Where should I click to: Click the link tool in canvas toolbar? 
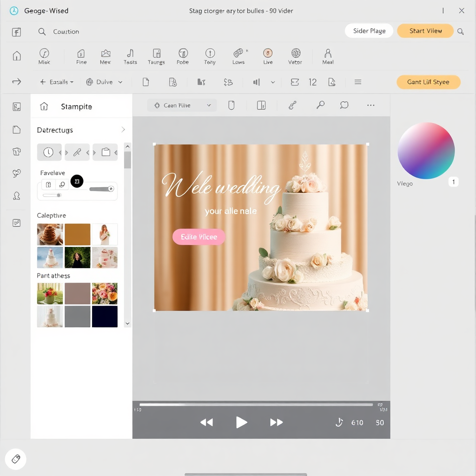(x=292, y=106)
